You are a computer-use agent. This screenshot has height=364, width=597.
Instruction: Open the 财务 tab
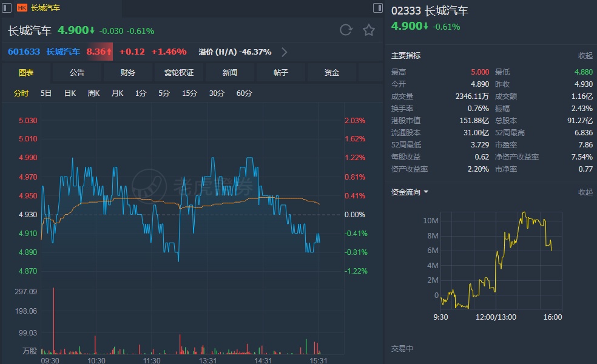(x=128, y=73)
